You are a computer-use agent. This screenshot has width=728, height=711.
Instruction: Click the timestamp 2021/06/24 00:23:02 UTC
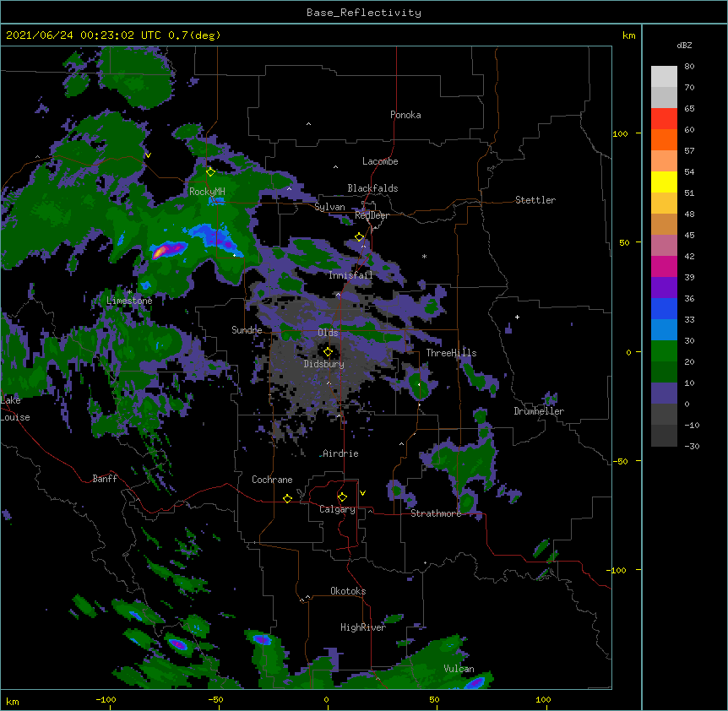click(84, 35)
